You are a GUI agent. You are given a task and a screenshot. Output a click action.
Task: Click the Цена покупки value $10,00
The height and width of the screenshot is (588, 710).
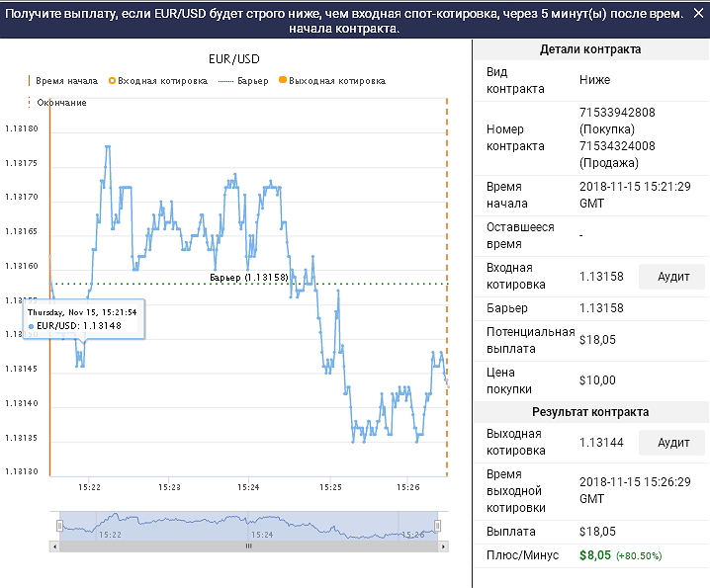597,380
